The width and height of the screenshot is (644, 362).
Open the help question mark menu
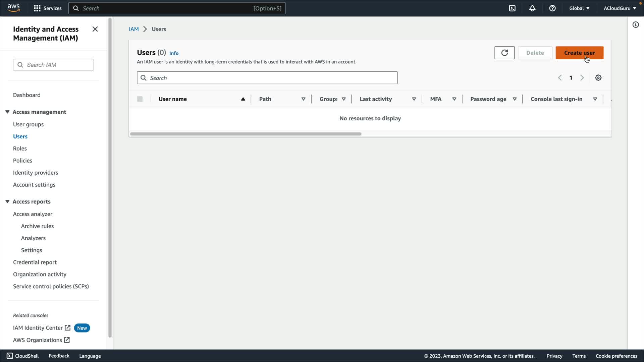[x=552, y=8]
